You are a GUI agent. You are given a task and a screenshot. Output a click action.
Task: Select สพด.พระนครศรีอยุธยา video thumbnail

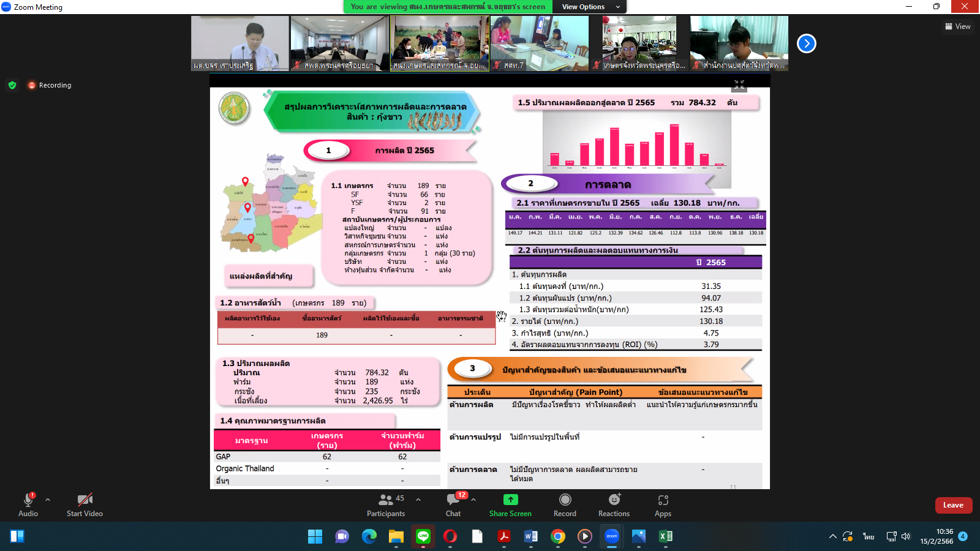click(340, 43)
